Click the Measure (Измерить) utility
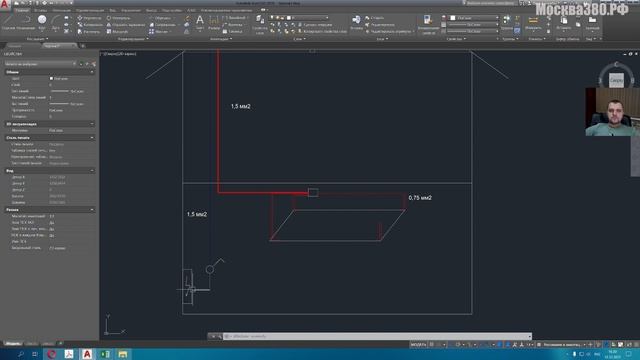 [x=533, y=22]
